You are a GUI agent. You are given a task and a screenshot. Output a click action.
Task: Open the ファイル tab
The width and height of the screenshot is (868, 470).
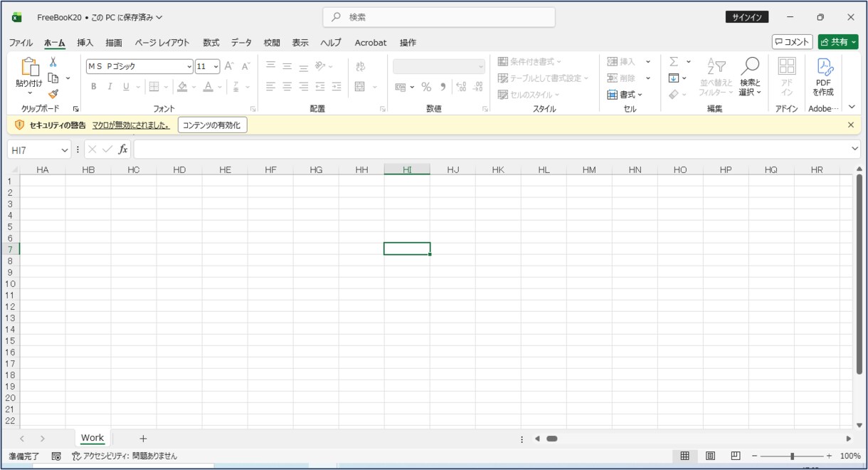21,43
